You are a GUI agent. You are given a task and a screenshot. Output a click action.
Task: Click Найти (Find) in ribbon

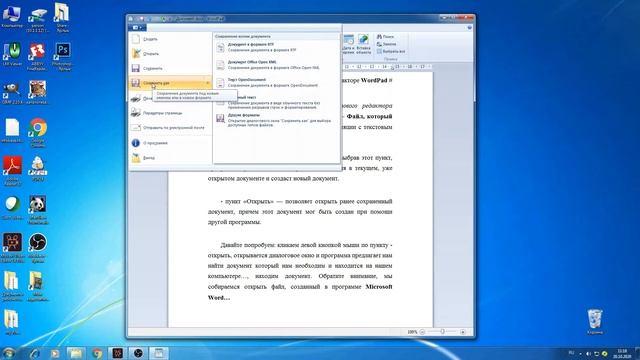pos(385,37)
